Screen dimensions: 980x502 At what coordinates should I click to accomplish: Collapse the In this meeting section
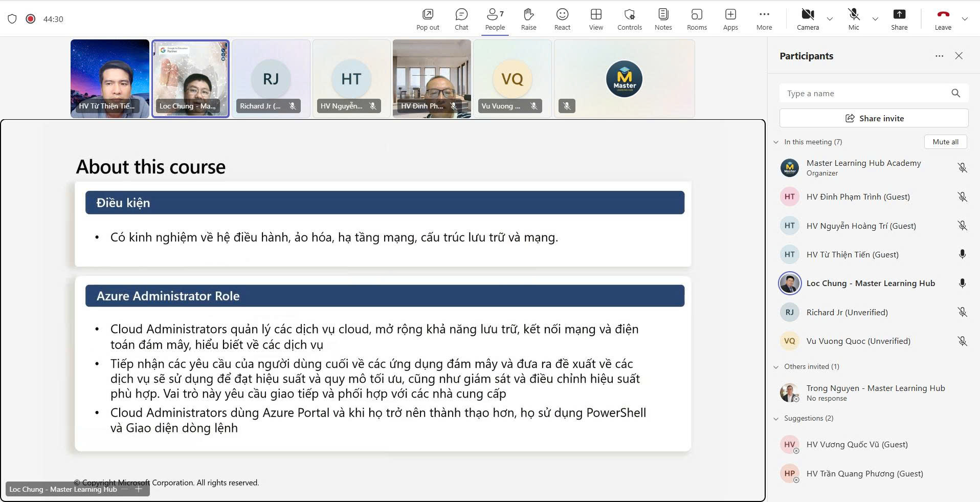(x=776, y=142)
